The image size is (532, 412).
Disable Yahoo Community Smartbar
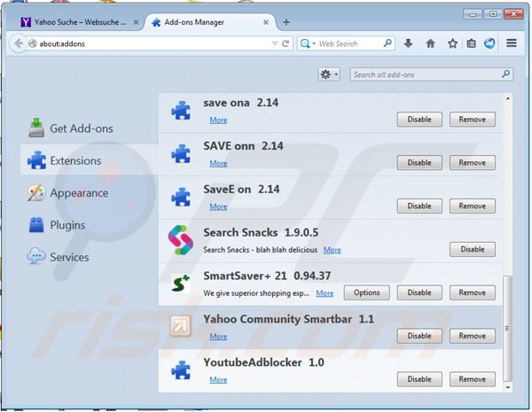click(419, 336)
